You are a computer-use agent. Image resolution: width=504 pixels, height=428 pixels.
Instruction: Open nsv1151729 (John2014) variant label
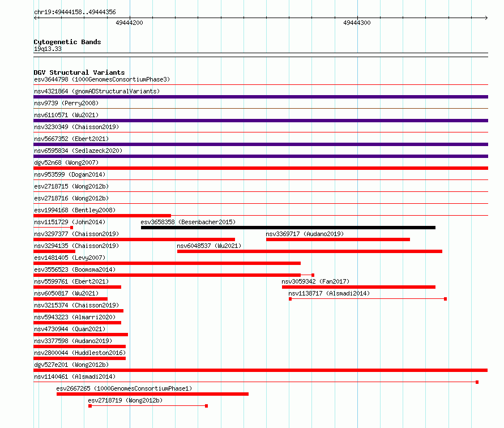(x=70, y=222)
